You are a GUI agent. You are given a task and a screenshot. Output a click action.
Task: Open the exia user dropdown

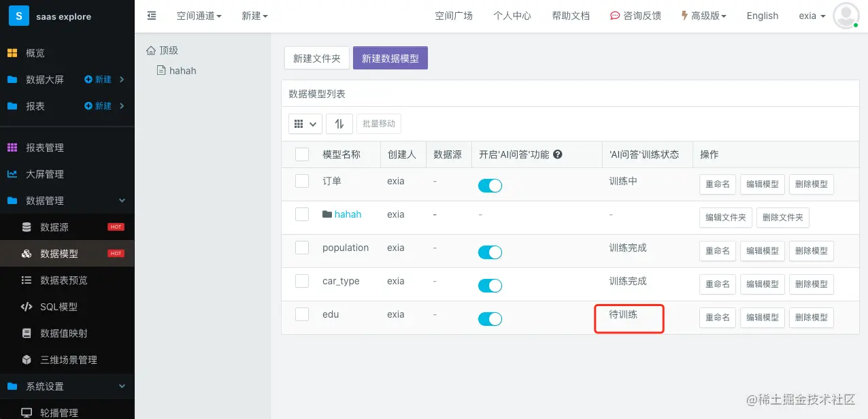pos(812,16)
